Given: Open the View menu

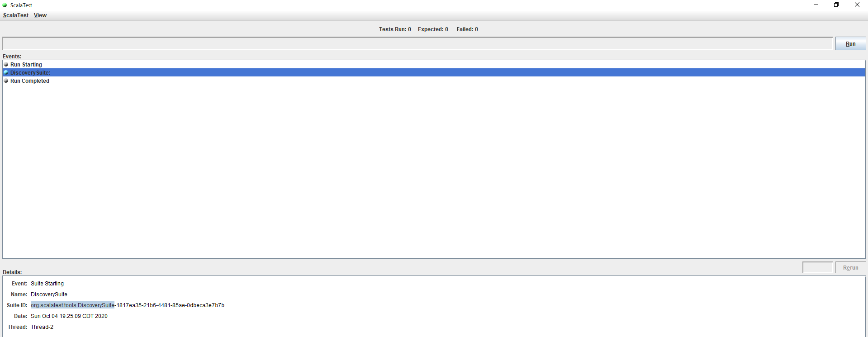Looking at the screenshot, I should pyautogui.click(x=40, y=15).
